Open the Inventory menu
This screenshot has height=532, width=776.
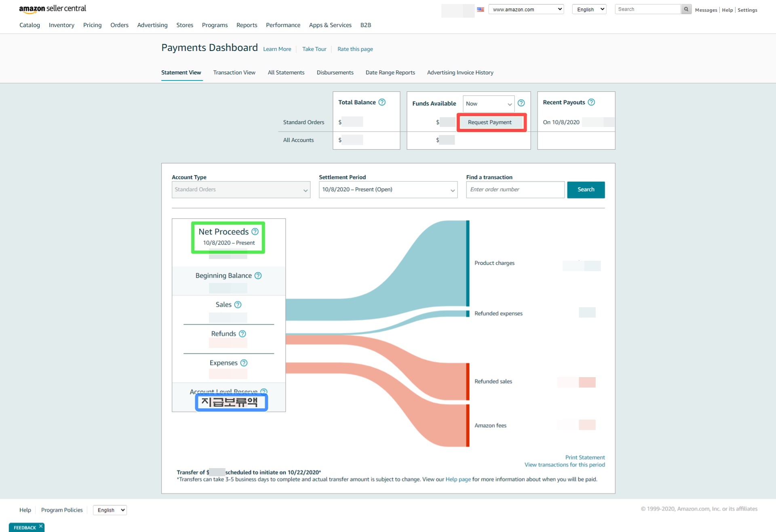[x=61, y=25]
